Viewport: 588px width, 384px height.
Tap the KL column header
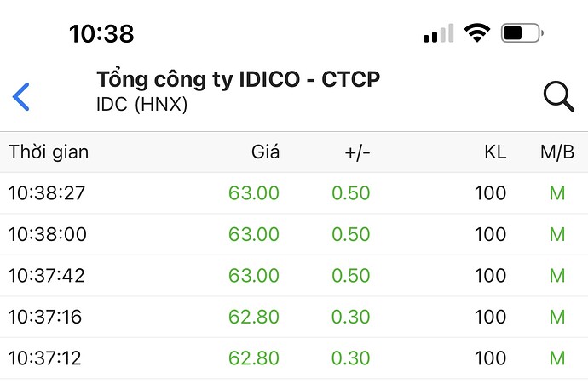[x=494, y=152]
